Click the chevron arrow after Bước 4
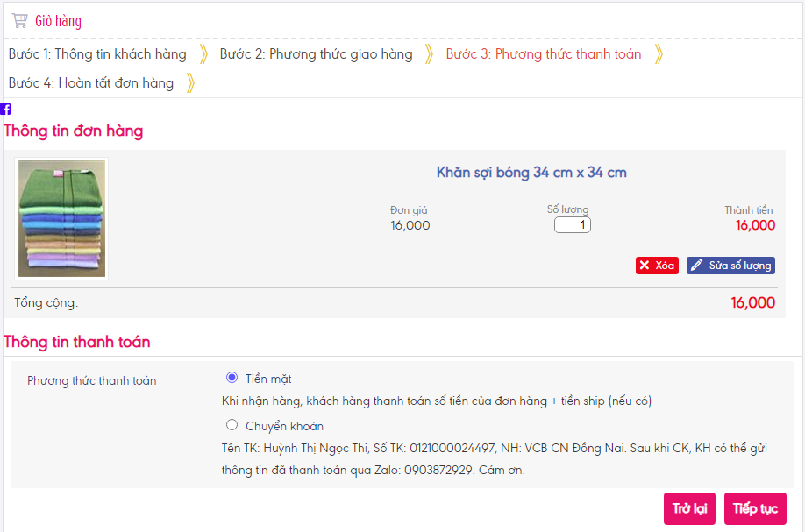 pos(190,83)
